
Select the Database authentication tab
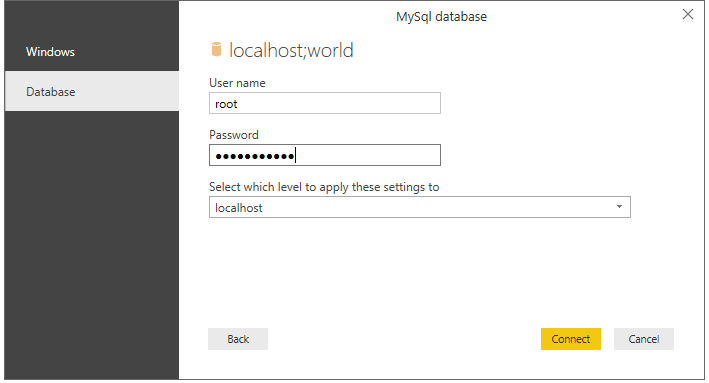pyautogui.click(x=92, y=91)
